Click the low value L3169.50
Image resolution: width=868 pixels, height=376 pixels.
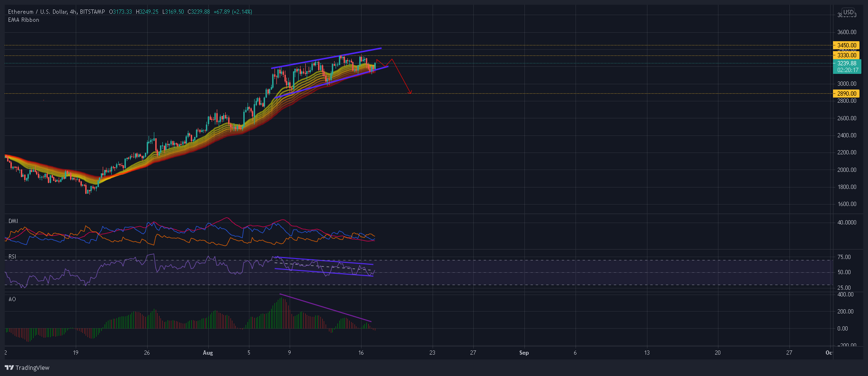pos(173,12)
